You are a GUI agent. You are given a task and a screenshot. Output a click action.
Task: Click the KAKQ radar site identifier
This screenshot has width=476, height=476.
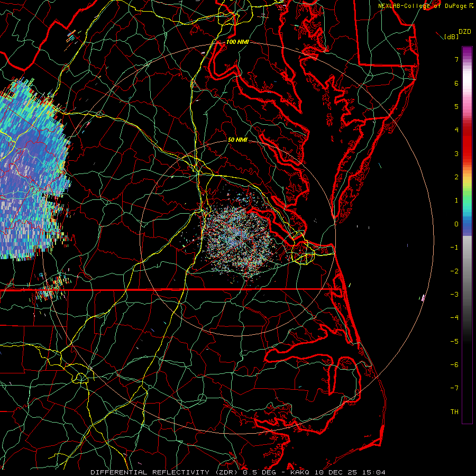(x=300, y=472)
